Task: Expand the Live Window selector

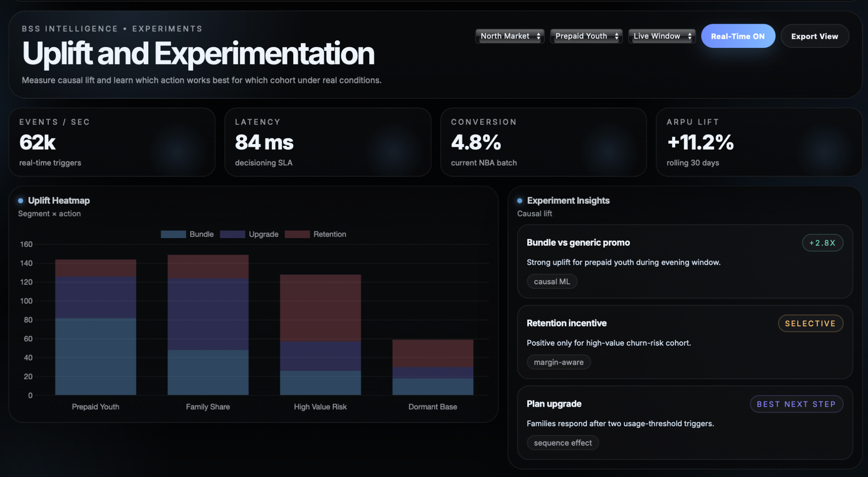Action: tap(661, 36)
